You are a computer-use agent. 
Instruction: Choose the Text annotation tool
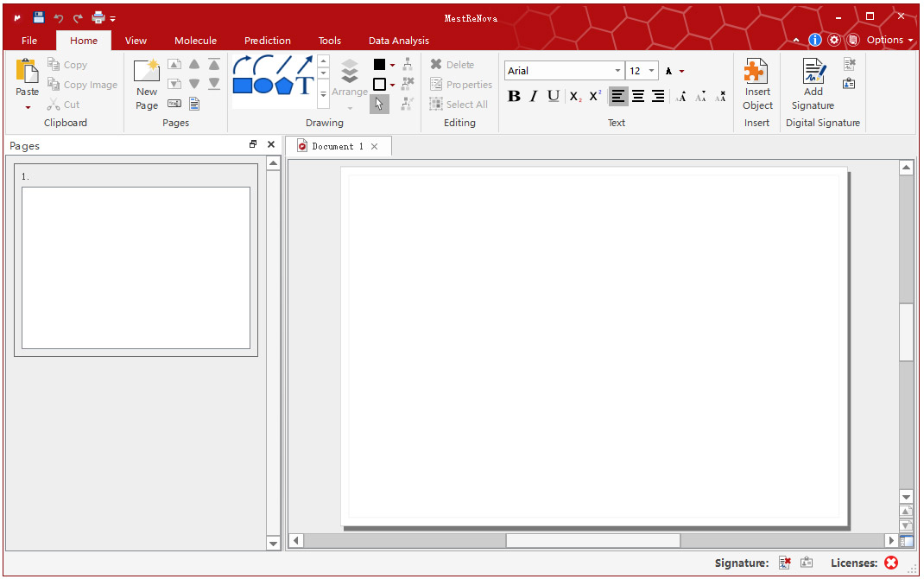coord(305,86)
